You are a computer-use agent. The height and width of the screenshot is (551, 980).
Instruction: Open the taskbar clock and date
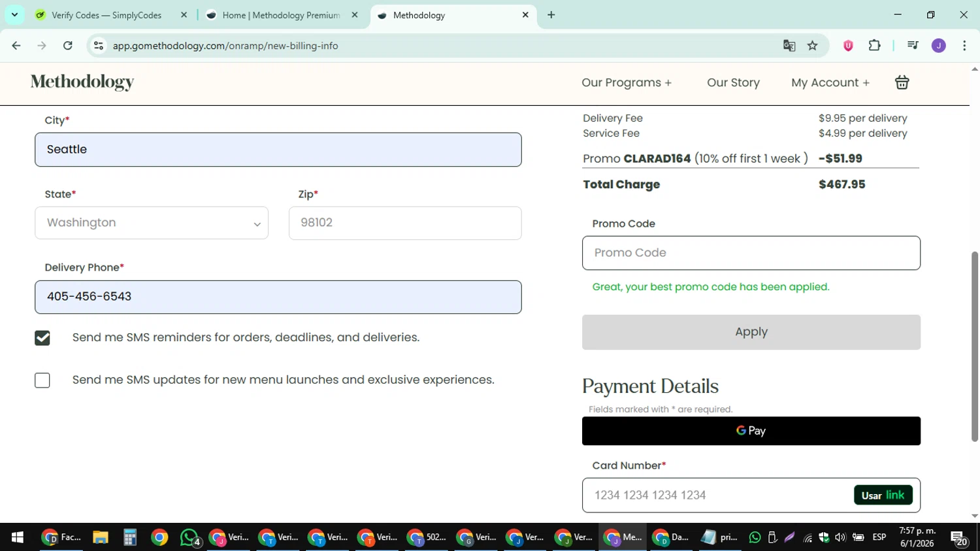[917, 537]
